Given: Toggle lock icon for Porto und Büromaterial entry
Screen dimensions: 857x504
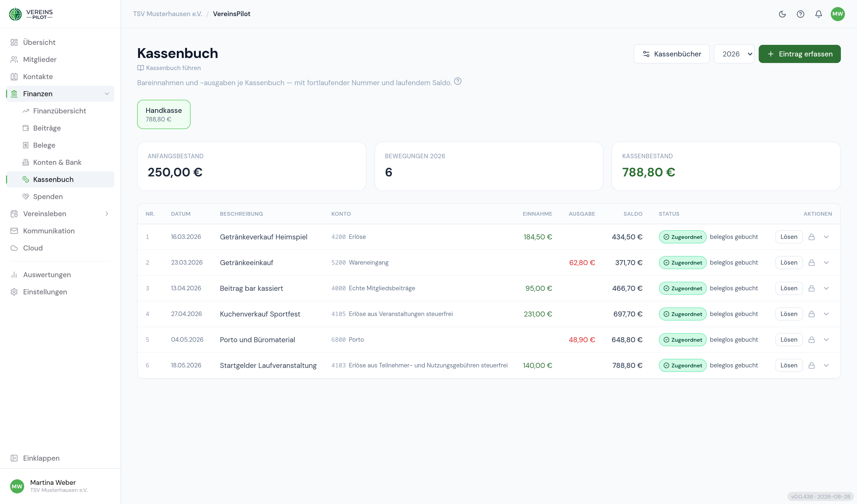Looking at the screenshot, I should (811, 339).
